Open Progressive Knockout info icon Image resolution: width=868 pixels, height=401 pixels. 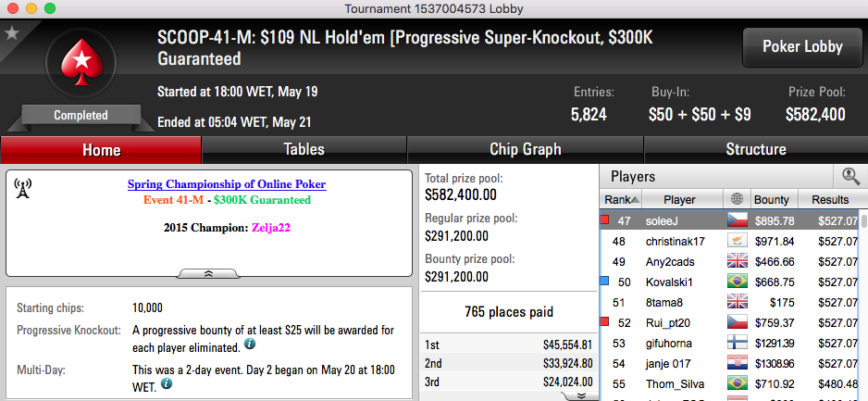pos(250,344)
